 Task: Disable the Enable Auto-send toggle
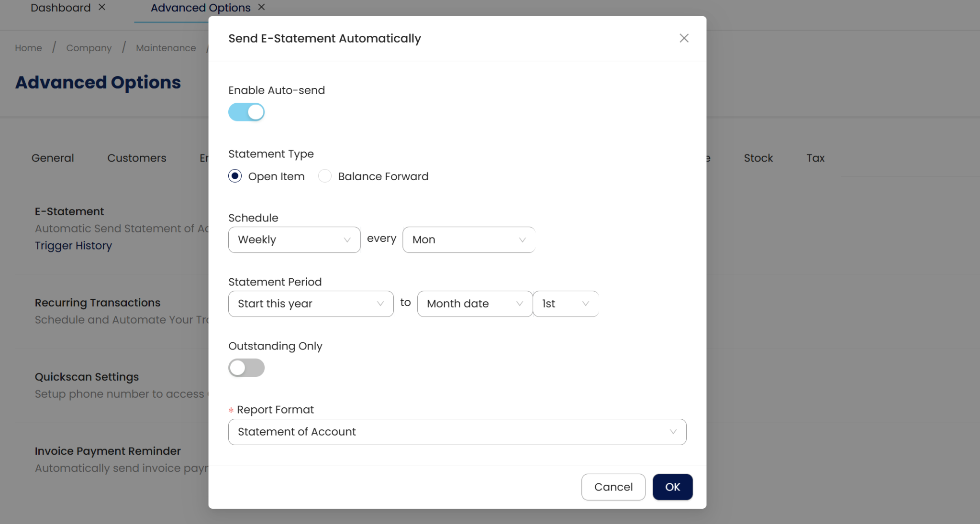[x=246, y=112]
